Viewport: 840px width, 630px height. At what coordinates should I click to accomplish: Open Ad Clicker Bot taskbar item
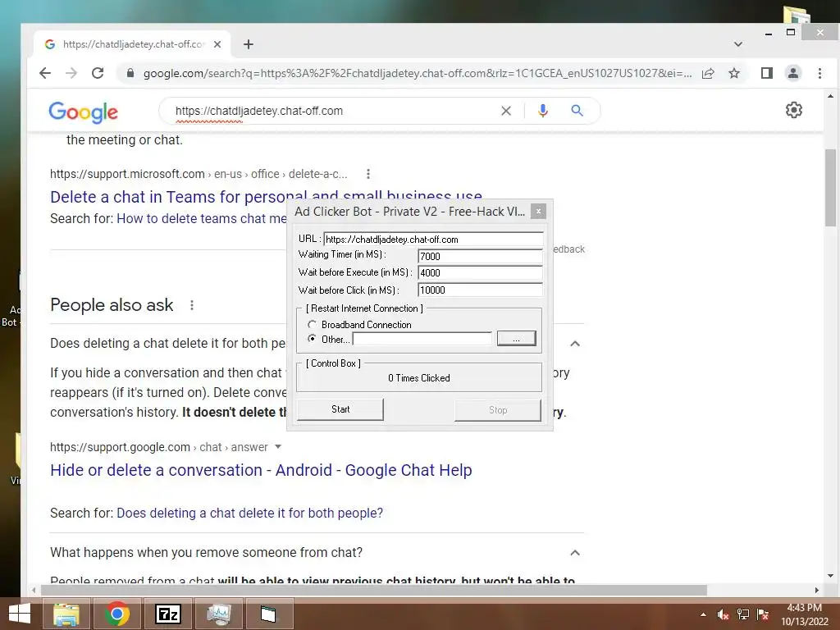click(269, 614)
